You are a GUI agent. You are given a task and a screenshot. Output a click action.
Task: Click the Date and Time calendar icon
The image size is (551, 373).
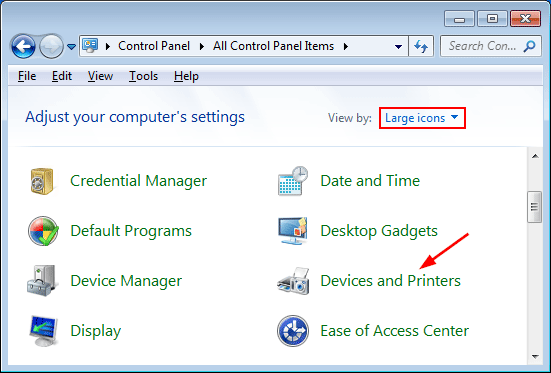click(293, 181)
